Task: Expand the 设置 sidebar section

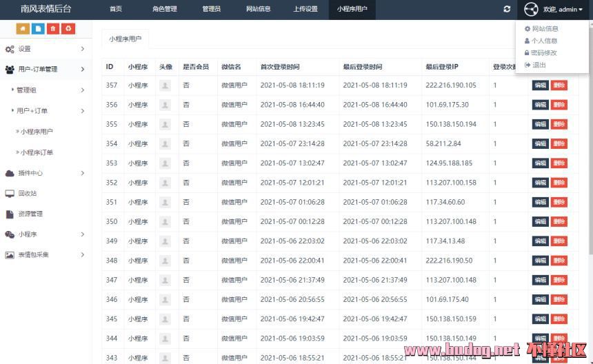Action: click(83, 49)
